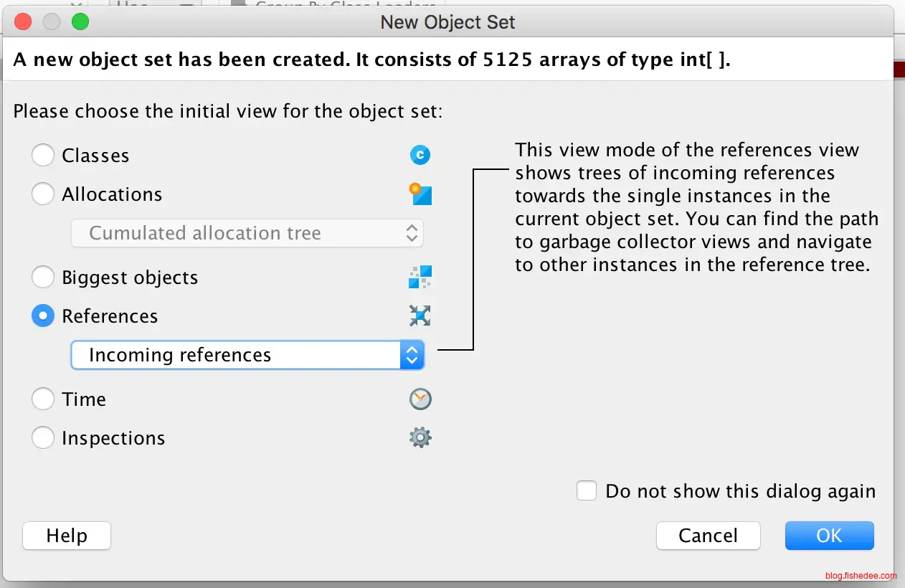The width and height of the screenshot is (905, 588).
Task: Click the Cancel button
Action: 708,536
